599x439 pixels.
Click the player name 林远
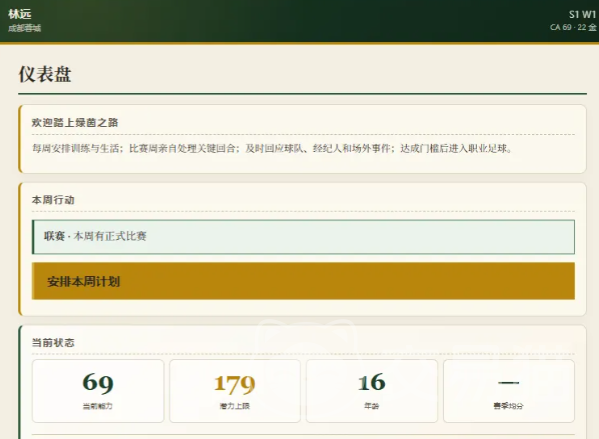[19, 14]
